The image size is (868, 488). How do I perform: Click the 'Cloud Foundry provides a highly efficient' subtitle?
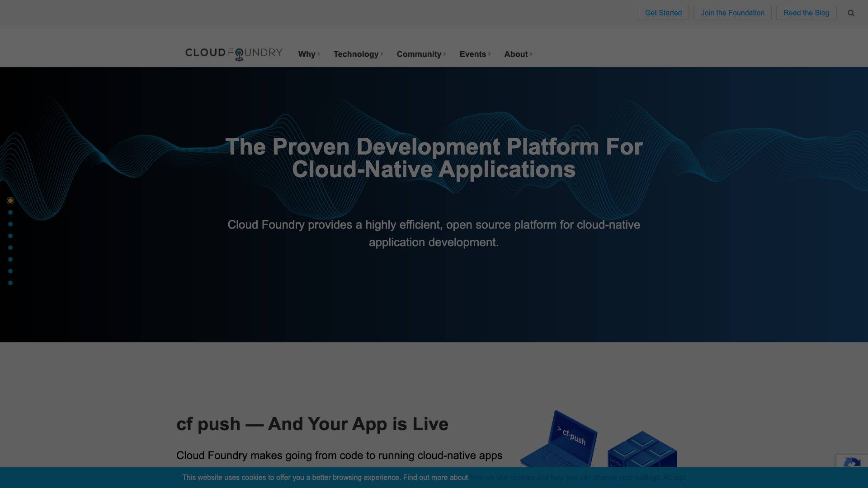pyautogui.click(x=434, y=234)
